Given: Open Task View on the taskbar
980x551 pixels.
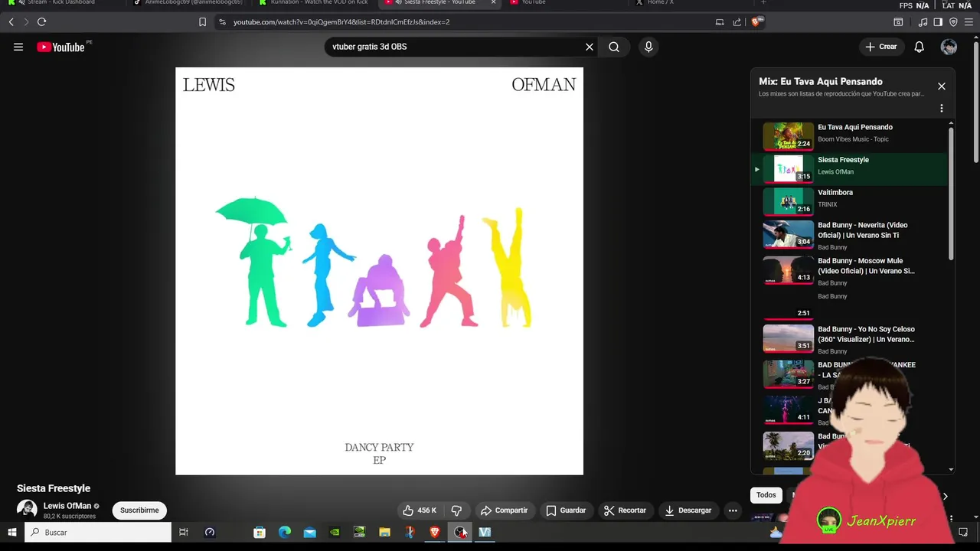Looking at the screenshot, I should 184,532.
